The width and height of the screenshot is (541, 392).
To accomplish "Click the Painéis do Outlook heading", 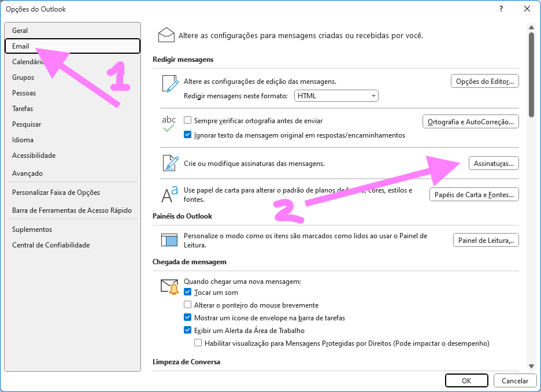I will point(182,216).
